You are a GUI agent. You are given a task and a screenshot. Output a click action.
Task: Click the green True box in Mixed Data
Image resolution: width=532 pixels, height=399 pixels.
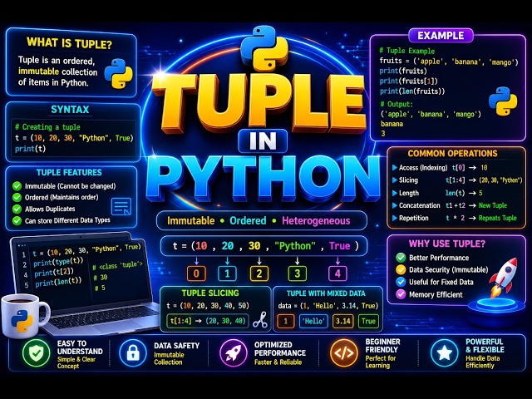368,321
